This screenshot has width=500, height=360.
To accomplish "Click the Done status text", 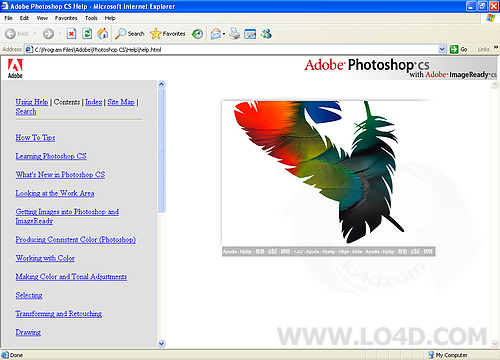I will click(x=16, y=355).
